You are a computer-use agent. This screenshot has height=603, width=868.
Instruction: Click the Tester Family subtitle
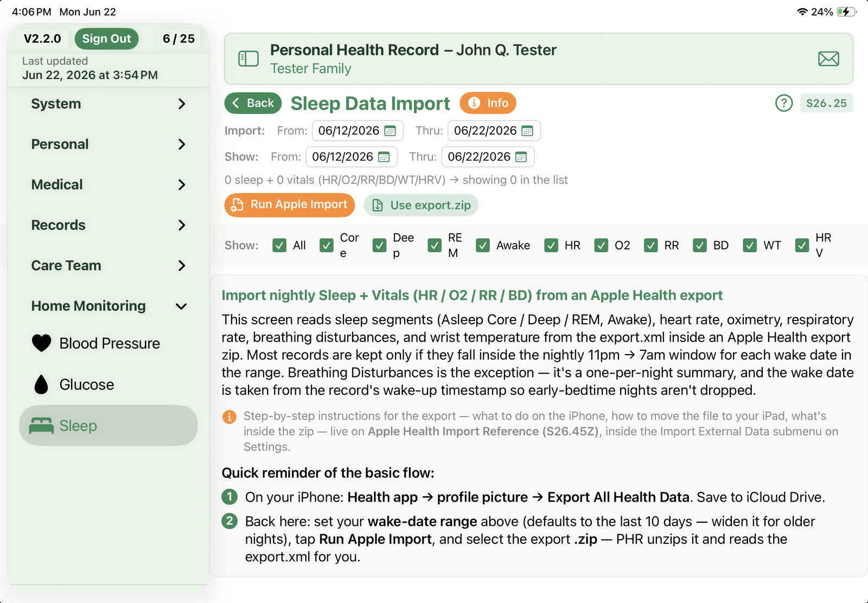point(311,69)
